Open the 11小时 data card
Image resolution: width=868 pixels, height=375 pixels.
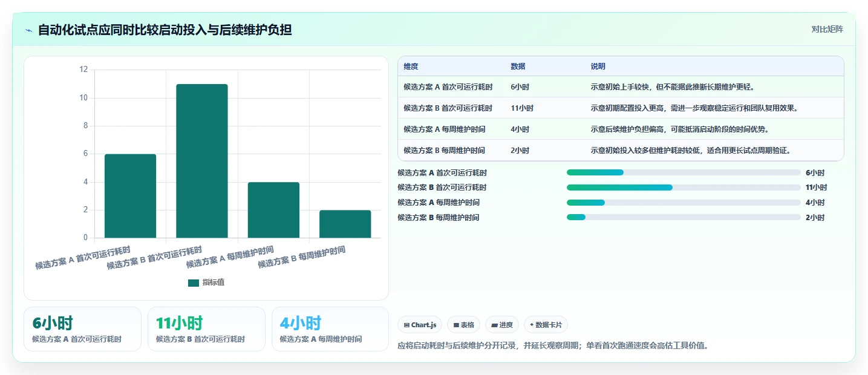coord(206,329)
